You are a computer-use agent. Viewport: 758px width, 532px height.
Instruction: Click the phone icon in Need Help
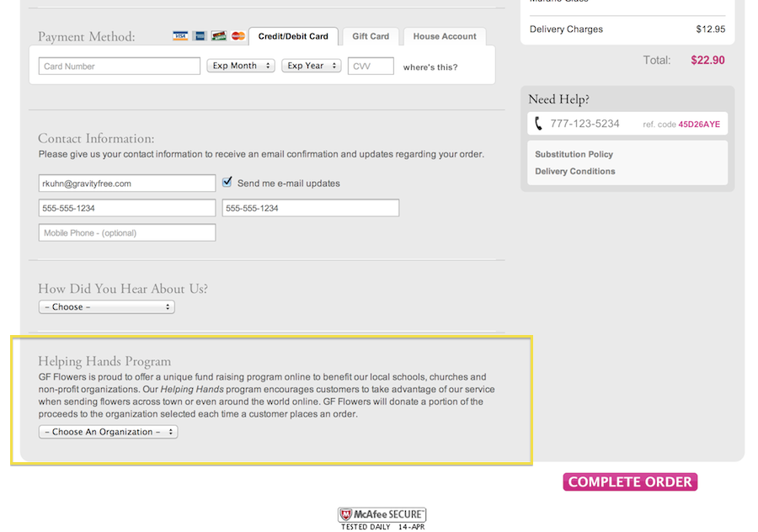(539, 124)
